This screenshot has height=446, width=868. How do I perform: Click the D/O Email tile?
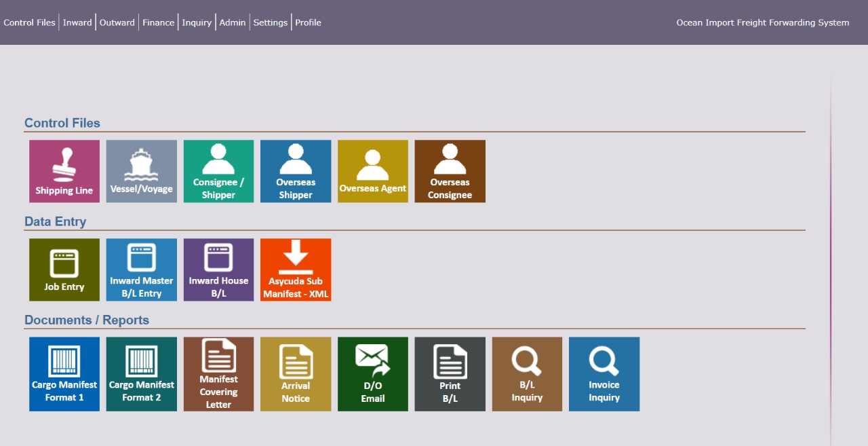[373, 374]
